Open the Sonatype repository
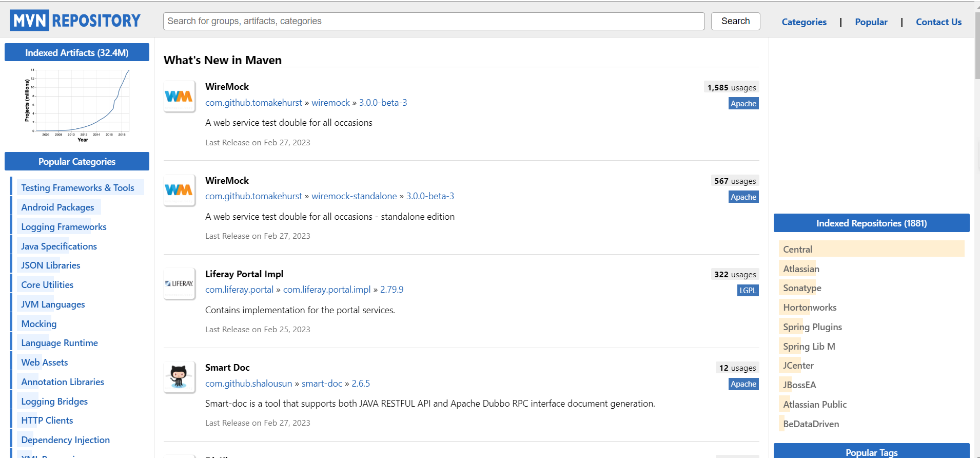980x458 pixels. 802,288
